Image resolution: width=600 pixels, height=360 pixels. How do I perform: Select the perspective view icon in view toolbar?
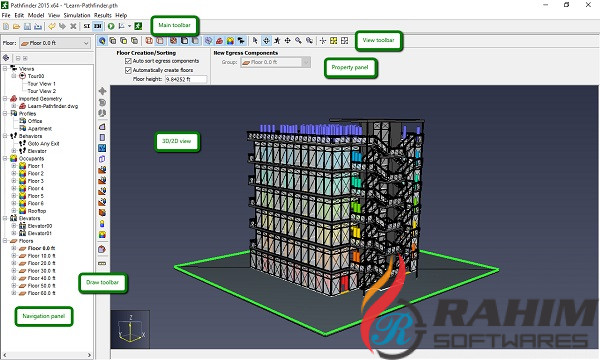click(x=102, y=41)
